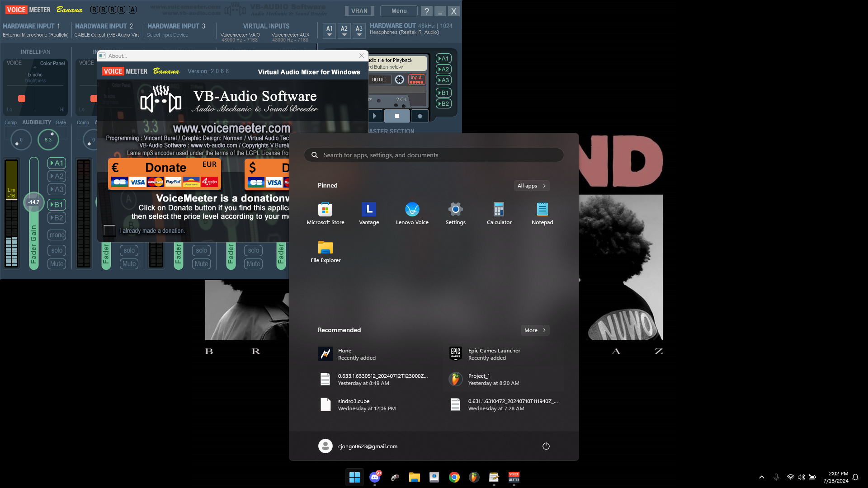Click the Start menu power button
This screenshot has height=488, width=868.
[x=546, y=446]
